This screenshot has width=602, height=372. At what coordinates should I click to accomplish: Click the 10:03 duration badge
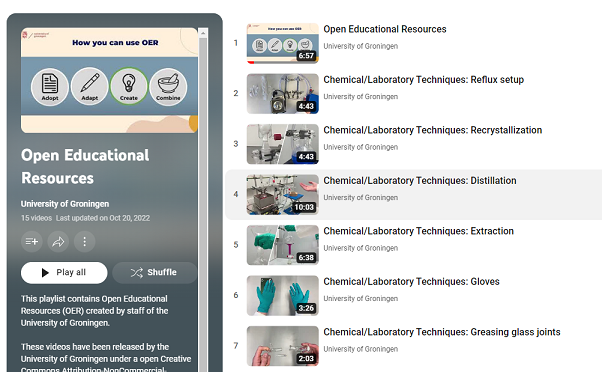304,207
